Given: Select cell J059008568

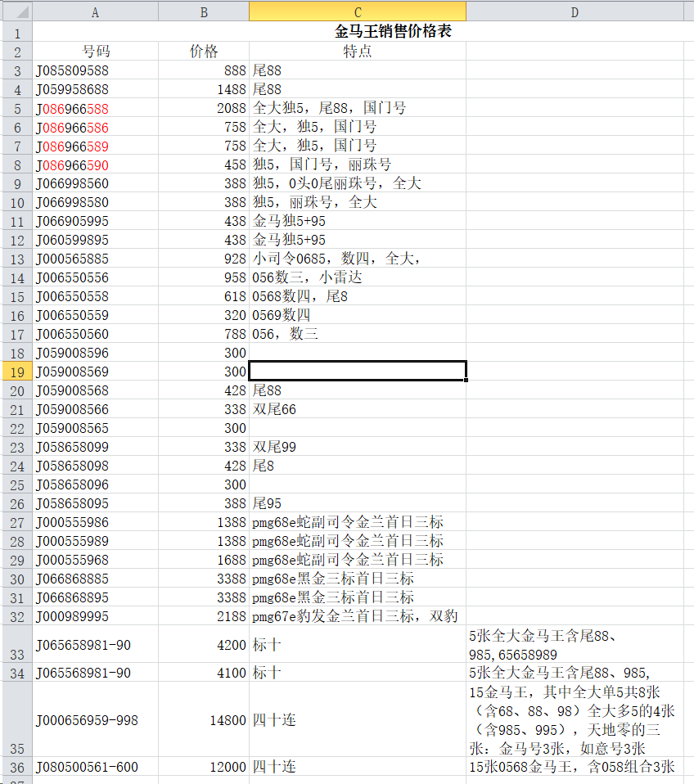Looking at the screenshot, I should (x=96, y=390).
